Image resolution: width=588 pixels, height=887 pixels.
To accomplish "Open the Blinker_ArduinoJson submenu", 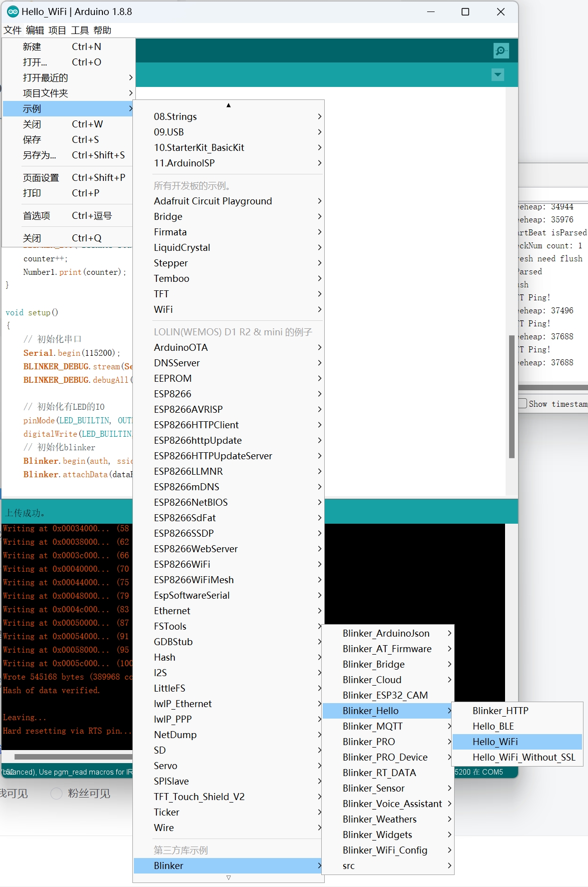I will (388, 633).
